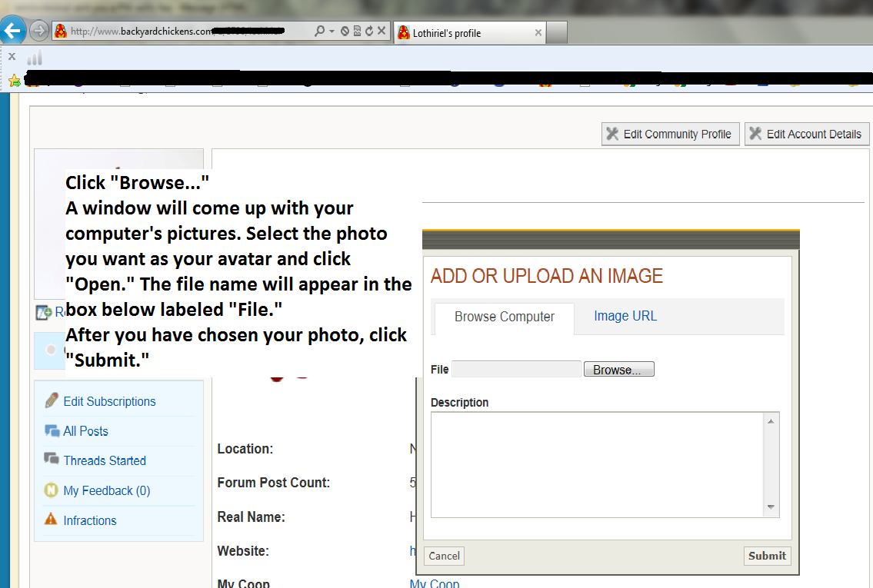
Task: Click the blue chat icon beside All Posts
Action: click(x=52, y=431)
